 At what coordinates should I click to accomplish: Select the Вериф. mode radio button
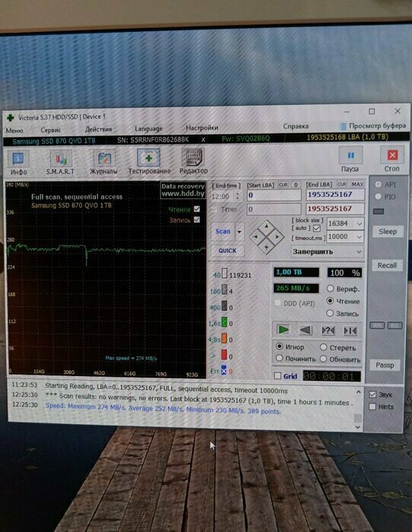coord(330,288)
